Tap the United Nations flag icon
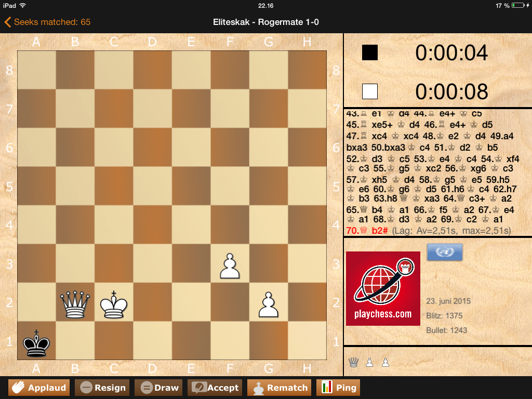 pyautogui.click(x=444, y=252)
